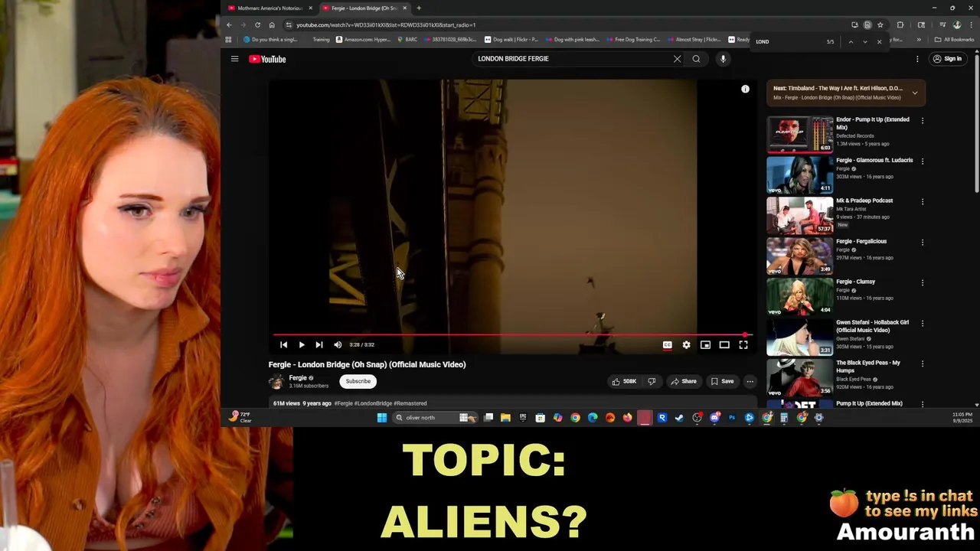Image resolution: width=980 pixels, height=551 pixels.
Task: Start voice search with the microphone icon
Action: click(723, 59)
